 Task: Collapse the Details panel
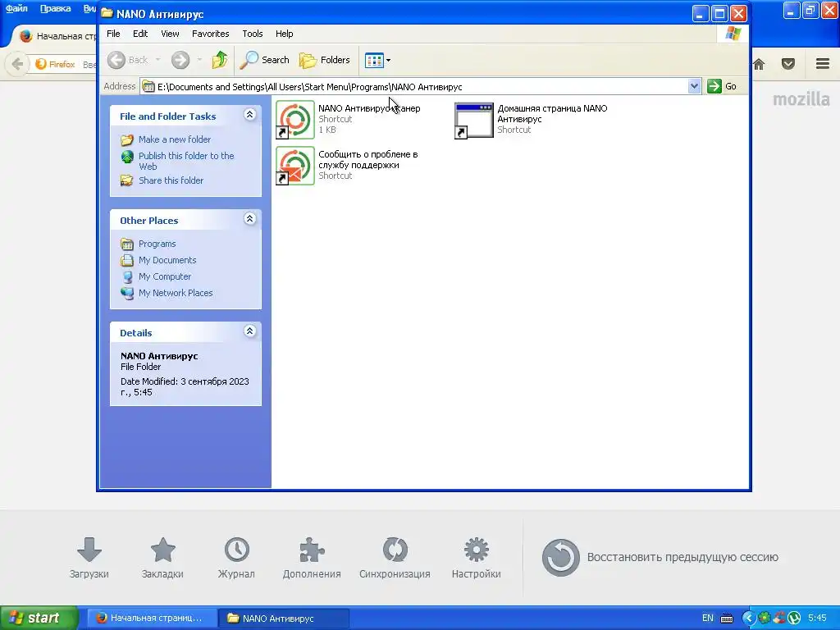click(x=249, y=331)
